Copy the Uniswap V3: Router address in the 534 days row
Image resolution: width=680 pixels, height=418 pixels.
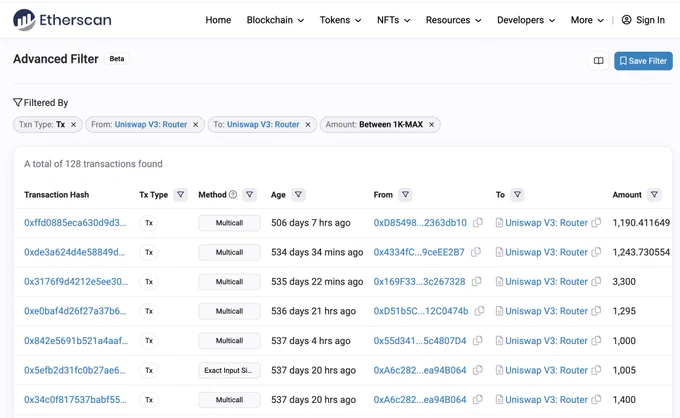(596, 252)
